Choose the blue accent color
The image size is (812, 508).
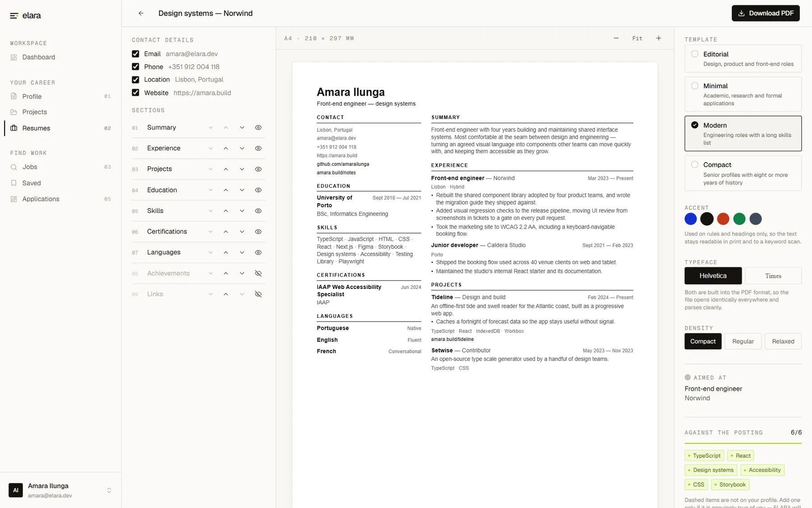tap(691, 219)
